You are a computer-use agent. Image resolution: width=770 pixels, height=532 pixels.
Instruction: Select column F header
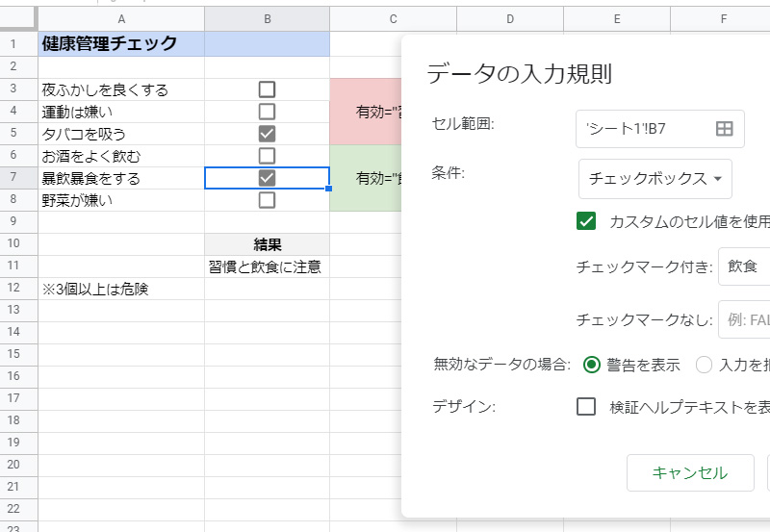coord(720,19)
